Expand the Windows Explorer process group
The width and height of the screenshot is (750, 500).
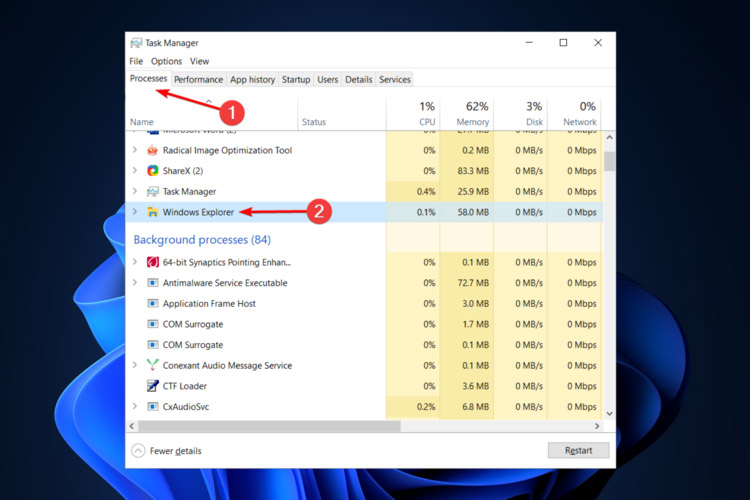[136, 212]
